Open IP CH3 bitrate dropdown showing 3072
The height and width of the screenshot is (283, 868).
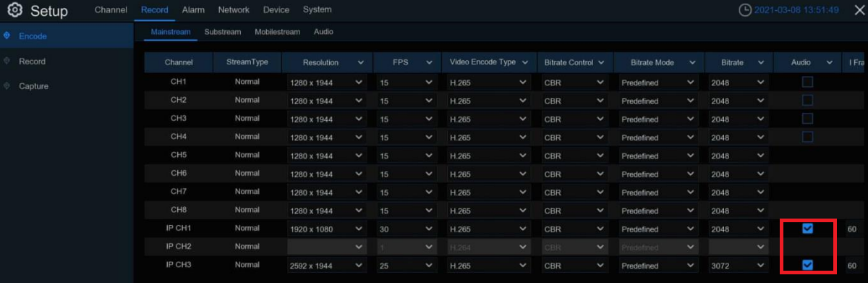point(738,266)
